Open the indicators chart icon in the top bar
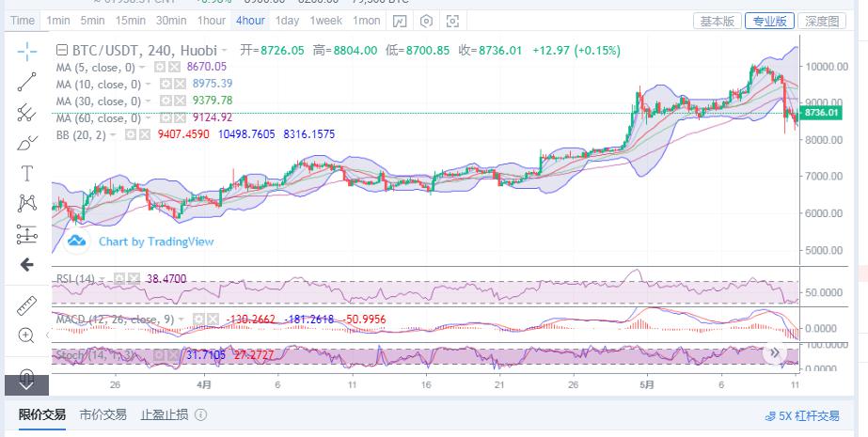Screen dimensions: 868x437 click(400, 21)
